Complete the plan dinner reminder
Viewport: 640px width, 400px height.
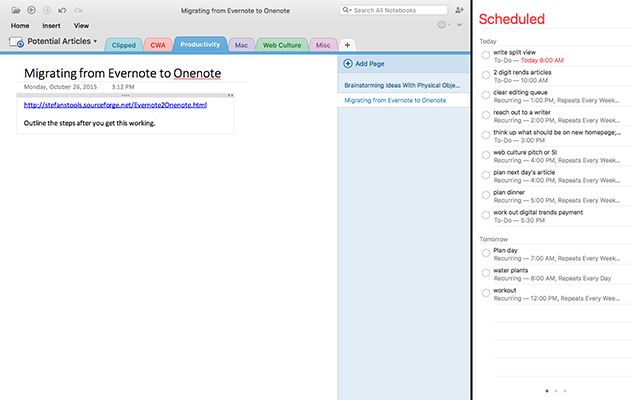pyautogui.click(x=486, y=195)
